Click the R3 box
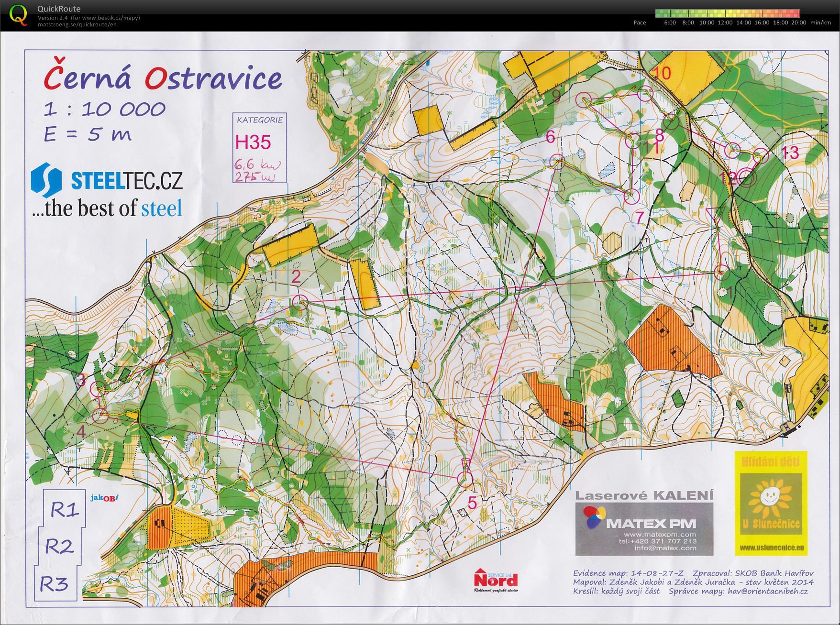Image resolution: width=840 pixels, height=625 pixels. 55,583
